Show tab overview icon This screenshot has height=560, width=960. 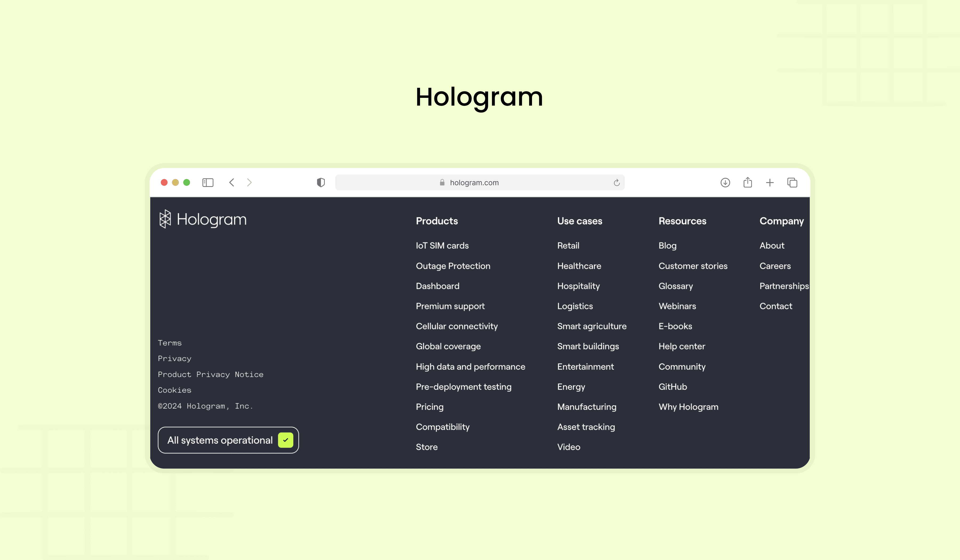coord(792,182)
